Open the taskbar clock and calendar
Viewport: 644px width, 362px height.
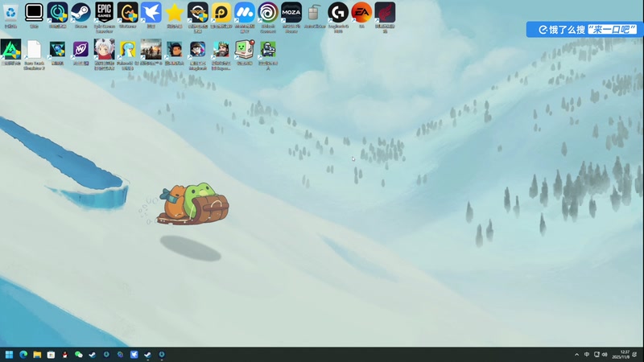(621, 355)
